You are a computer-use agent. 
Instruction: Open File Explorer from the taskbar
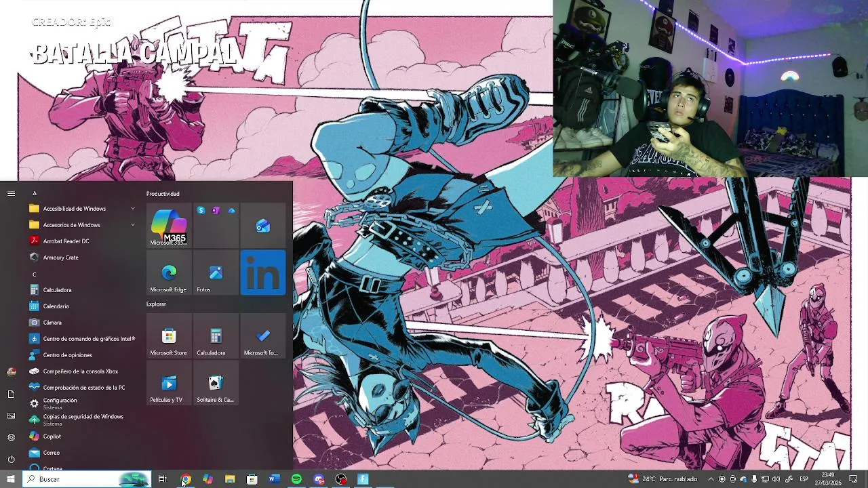[x=230, y=479]
